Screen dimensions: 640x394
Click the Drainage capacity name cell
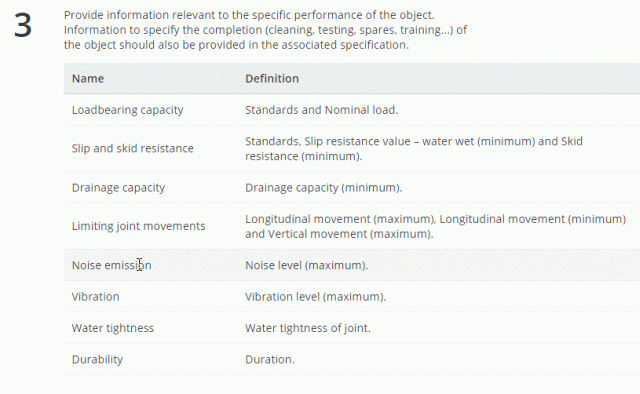[x=118, y=187]
